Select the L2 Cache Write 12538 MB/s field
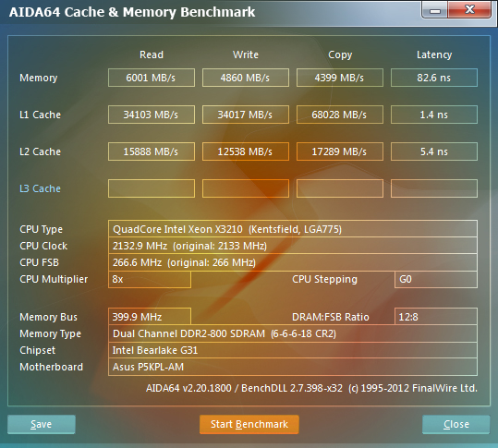 [x=246, y=151]
